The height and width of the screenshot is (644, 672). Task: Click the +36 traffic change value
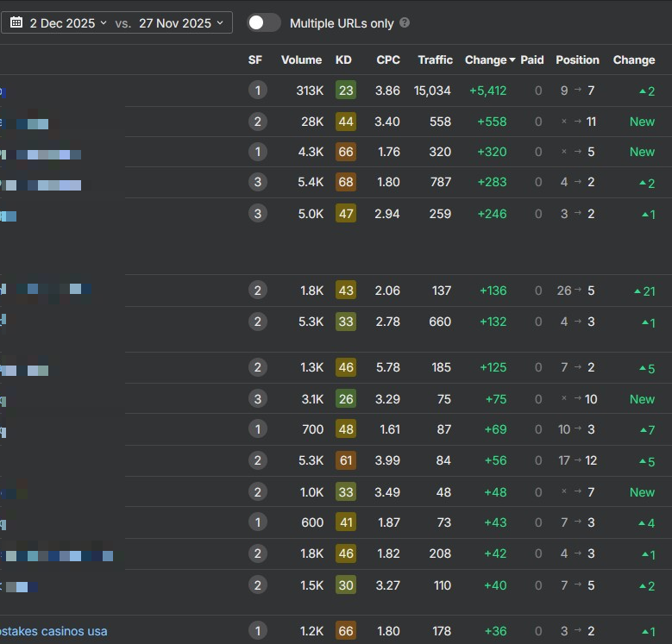[495, 631]
